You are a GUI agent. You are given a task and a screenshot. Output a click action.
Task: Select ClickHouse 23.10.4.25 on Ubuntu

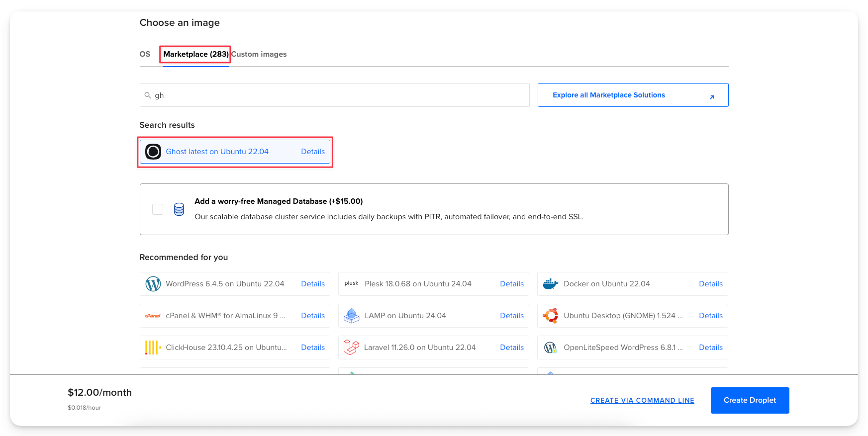(x=235, y=348)
